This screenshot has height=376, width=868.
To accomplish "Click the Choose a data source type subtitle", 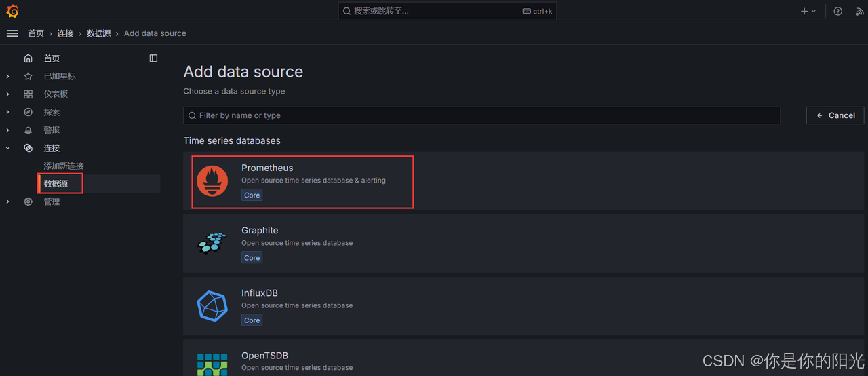I will 234,91.
